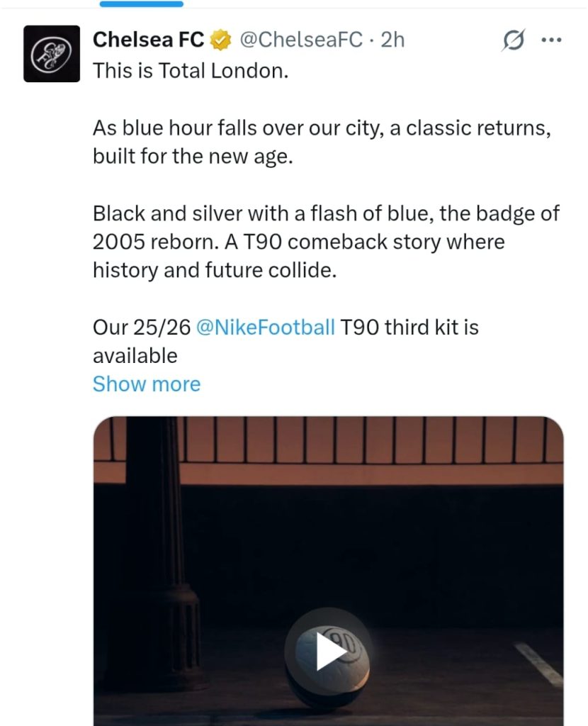Open the Chelsea FC profile avatar

(x=52, y=54)
